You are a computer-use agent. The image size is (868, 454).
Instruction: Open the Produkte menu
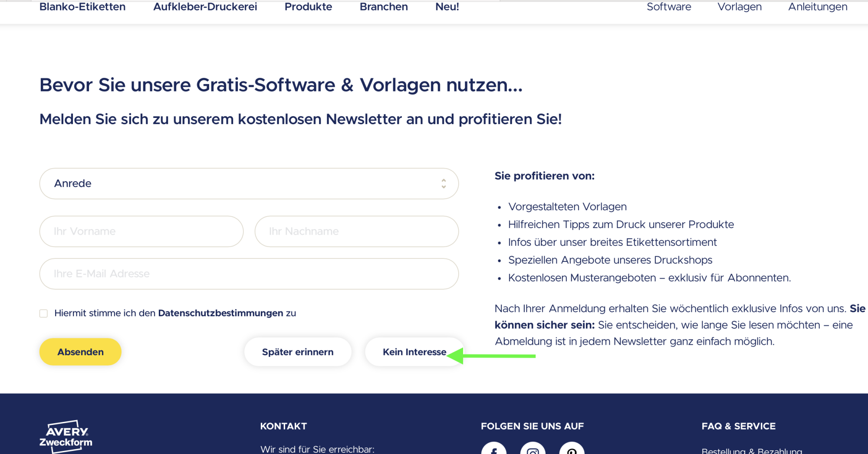click(308, 7)
